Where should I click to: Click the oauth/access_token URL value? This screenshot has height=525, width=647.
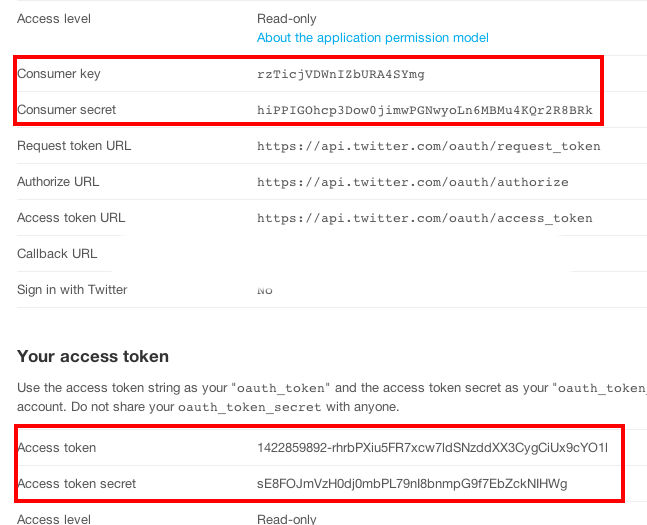click(424, 218)
